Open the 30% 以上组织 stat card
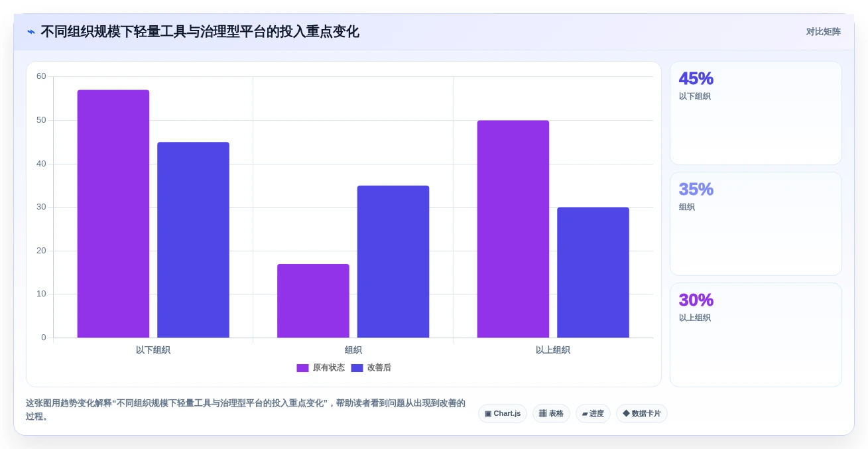The height and width of the screenshot is (449, 868). click(755, 335)
